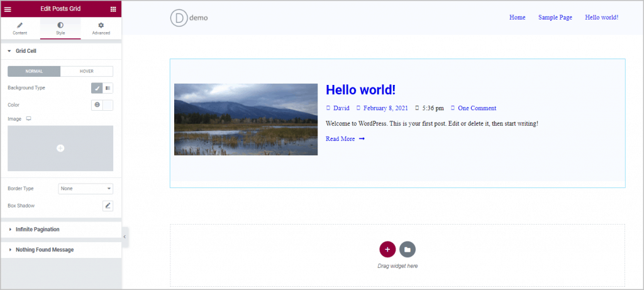644x290 pixels.
Task: Add new section plus button
Action: 387,249
